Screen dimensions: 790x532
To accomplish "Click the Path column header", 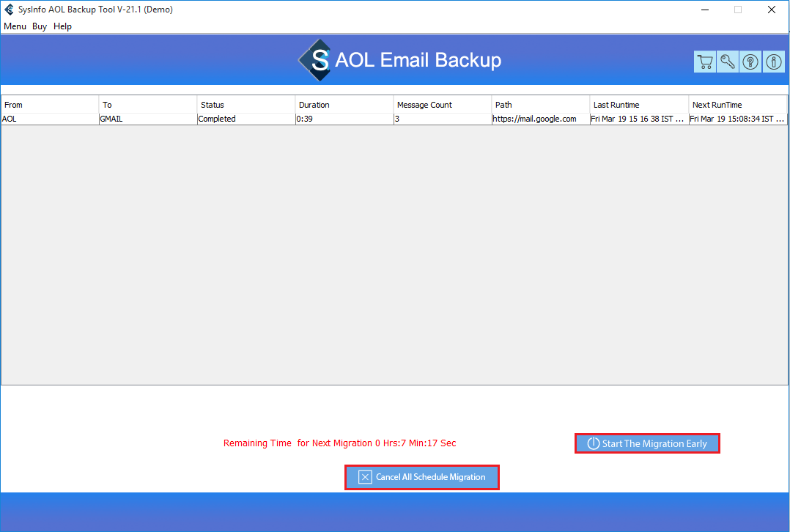I will pos(541,105).
